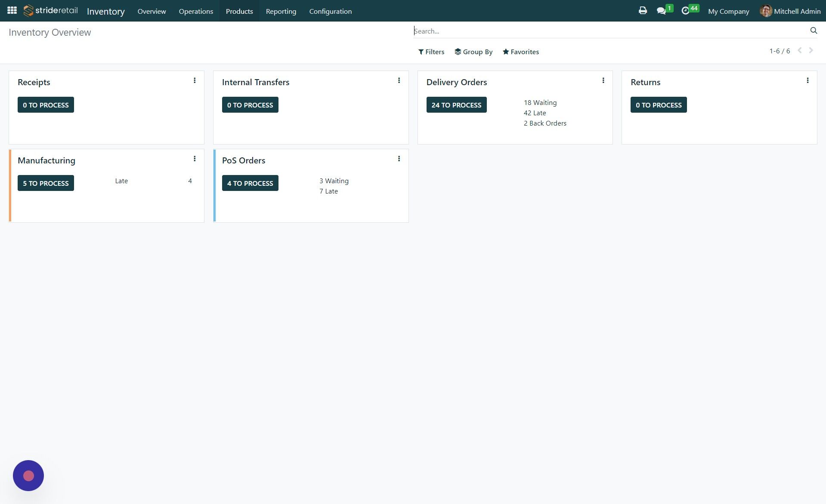Click the Favorites star icon

[x=506, y=52]
